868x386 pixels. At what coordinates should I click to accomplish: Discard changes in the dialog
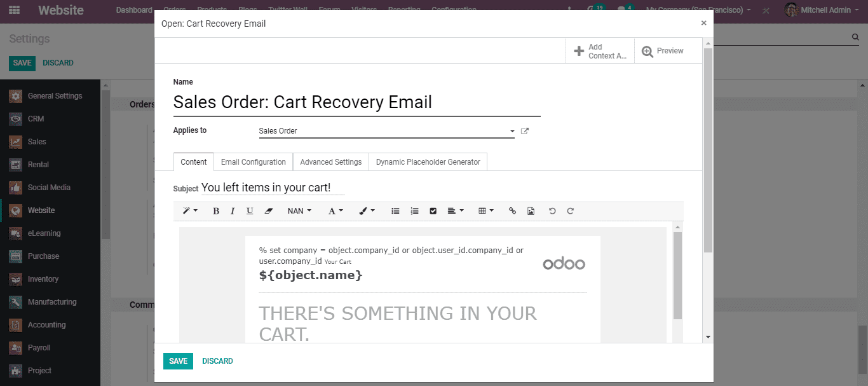217,361
